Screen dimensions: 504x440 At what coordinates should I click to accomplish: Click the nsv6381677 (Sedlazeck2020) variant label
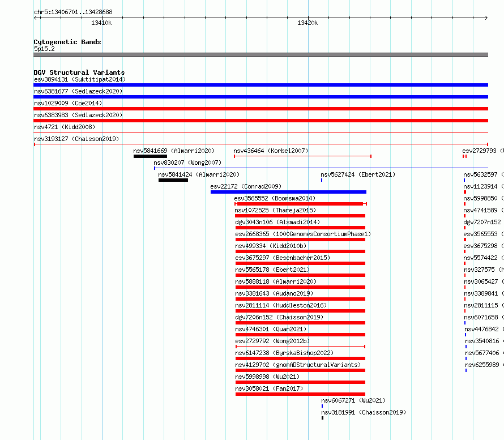coord(78,91)
